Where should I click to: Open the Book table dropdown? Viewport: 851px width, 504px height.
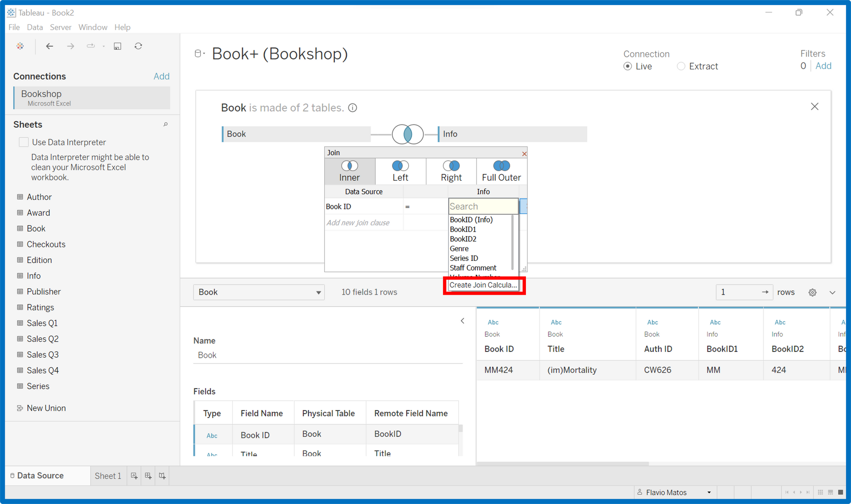point(259,292)
